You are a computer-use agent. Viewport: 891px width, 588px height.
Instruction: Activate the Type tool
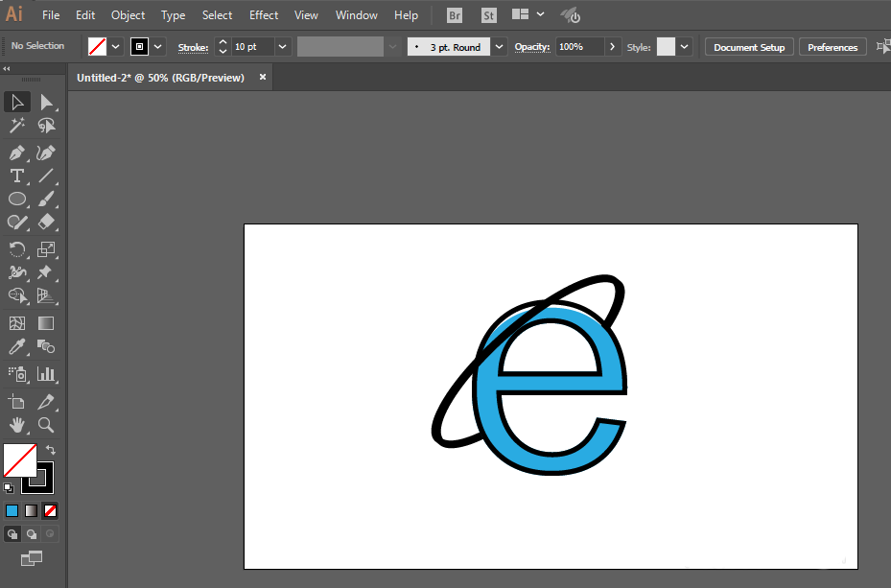[17, 176]
